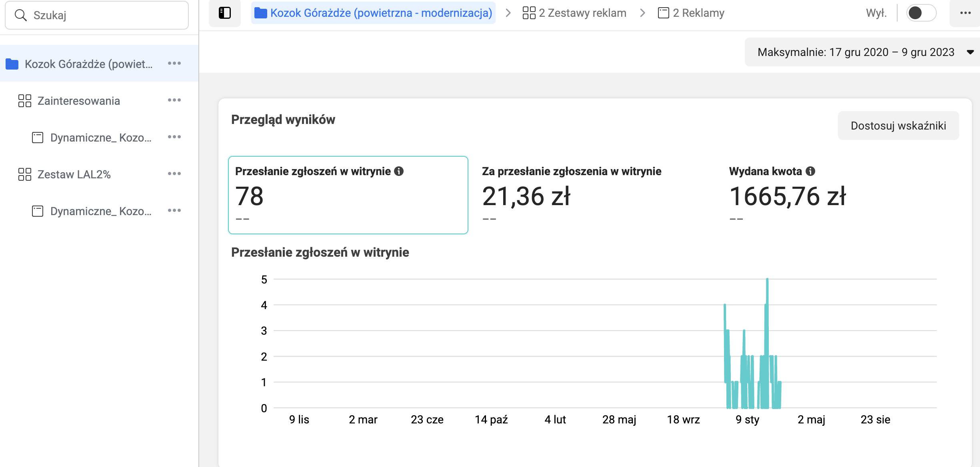Viewport: 980px width, 467px height.
Task: Select Kozok Górażdże campaign breadcrumb
Action: (x=373, y=13)
